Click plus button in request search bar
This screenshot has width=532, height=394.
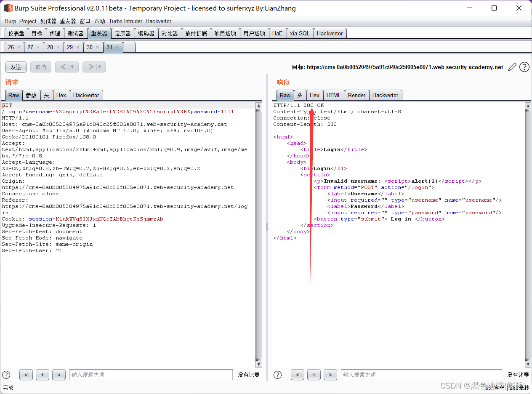[x=42, y=375]
